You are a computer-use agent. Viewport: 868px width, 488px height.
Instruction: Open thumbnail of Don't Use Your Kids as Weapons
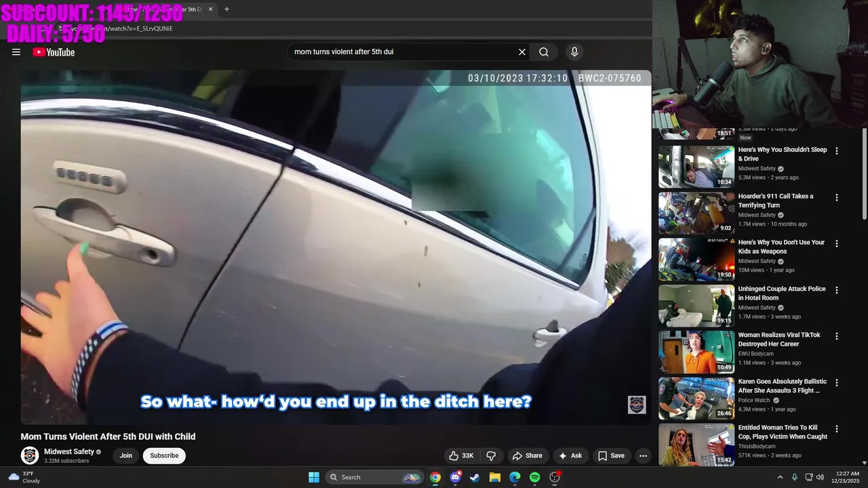[x=696, y=259]
